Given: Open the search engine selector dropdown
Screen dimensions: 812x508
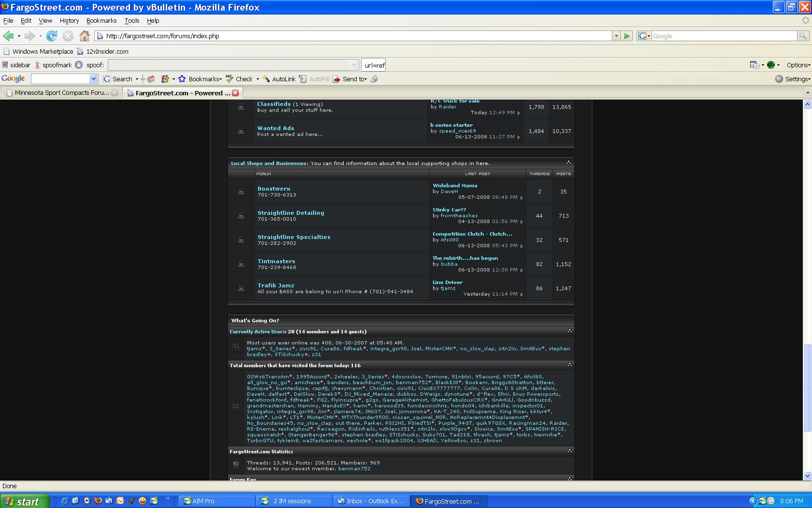Looking at the screenshot, I should click(644, 36).
